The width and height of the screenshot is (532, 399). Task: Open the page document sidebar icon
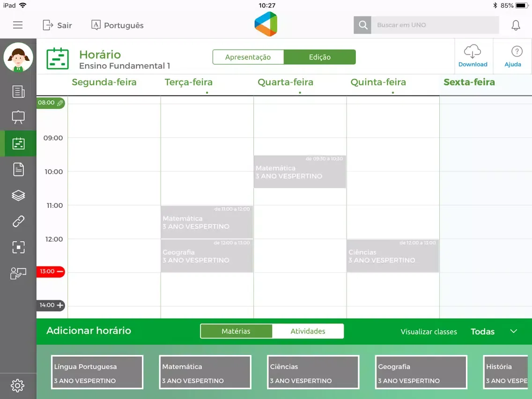point(18,170)
